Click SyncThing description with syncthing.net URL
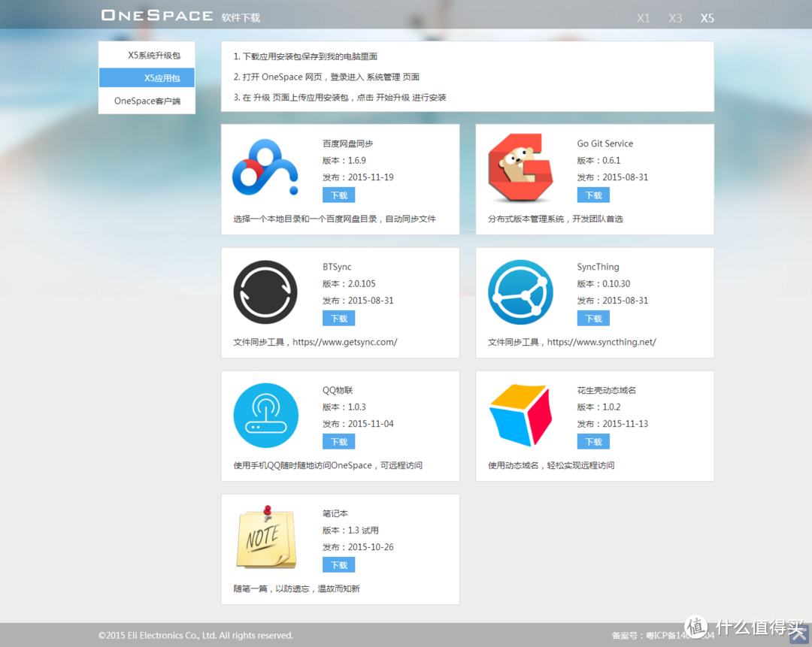The height and width of the screenshot is (647, 812). click(x=572, y=342)
